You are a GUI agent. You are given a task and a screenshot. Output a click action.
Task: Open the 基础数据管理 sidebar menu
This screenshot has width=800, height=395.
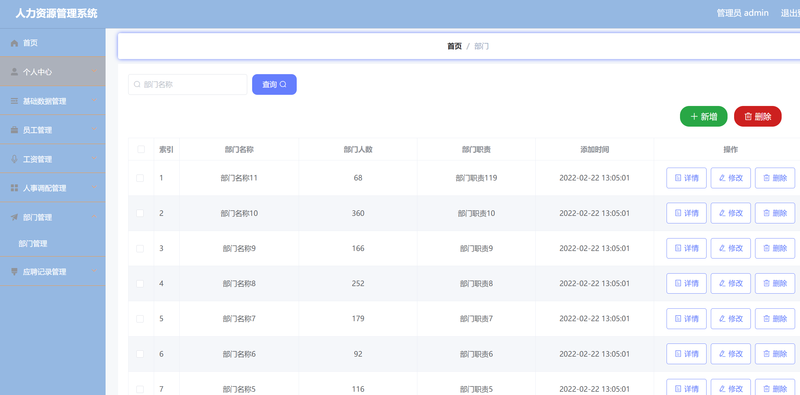pyautogui.click(x=53, y=101)
